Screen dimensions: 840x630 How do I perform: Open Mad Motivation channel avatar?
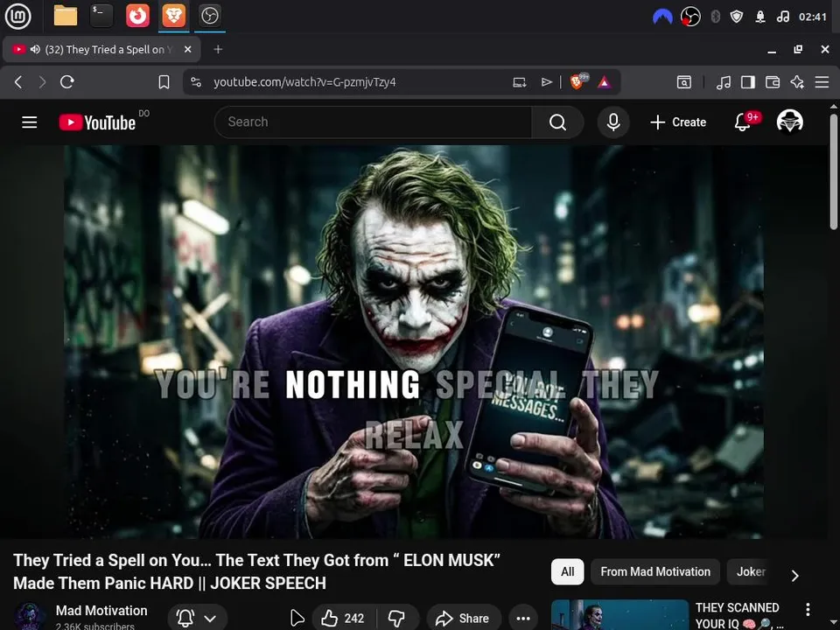[30, 616]
